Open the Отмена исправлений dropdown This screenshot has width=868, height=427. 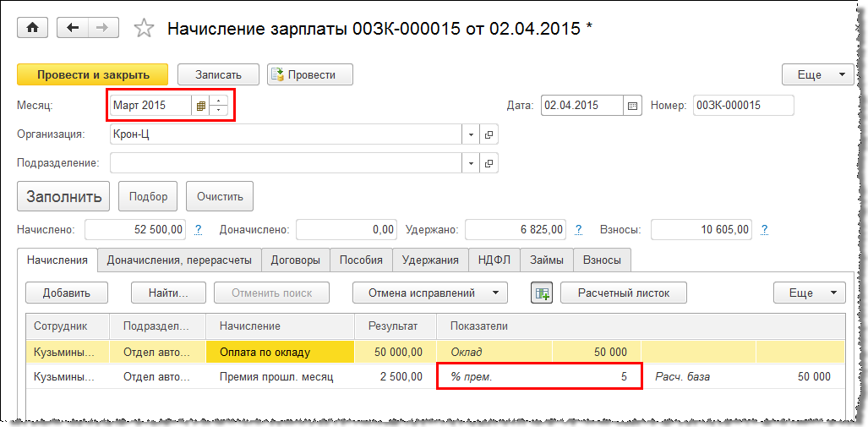(x=429, y=293)
